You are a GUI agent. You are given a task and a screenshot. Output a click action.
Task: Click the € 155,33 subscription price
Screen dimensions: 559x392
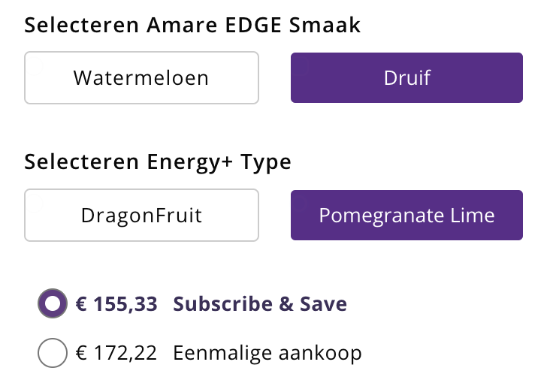pos(116,304)
